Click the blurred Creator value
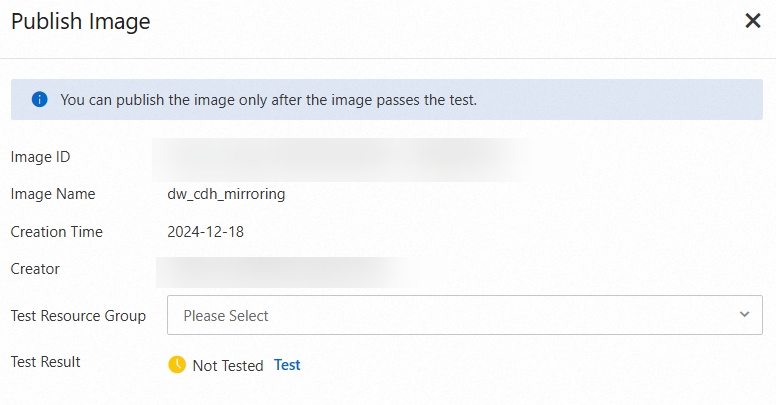This screenshot has height=405, width=776. (x=285, y=269)
